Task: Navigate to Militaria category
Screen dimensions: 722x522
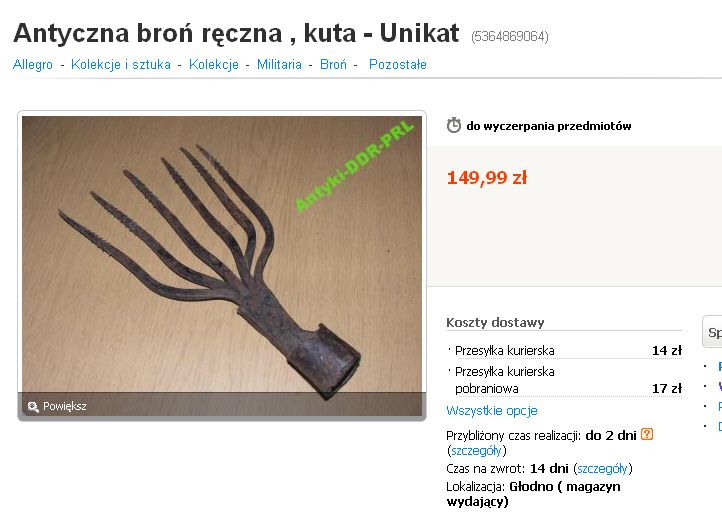Action: coord(279,64)
